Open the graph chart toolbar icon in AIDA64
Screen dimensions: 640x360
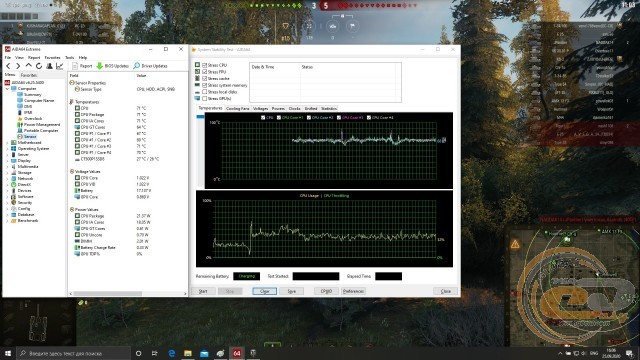[x=60, y=66]
